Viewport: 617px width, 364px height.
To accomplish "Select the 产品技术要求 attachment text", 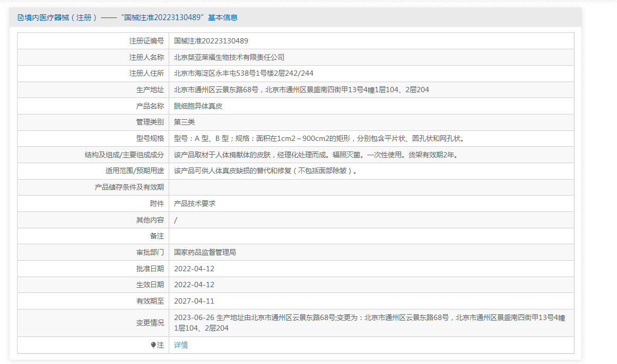I will click(x=195, y=203).
